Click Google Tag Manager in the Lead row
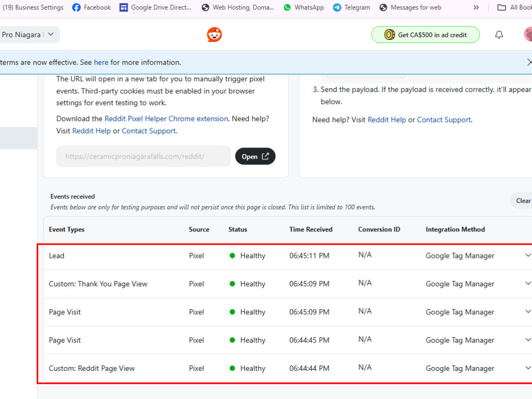Viewport: 532px width, 399px height. point(460,256)
